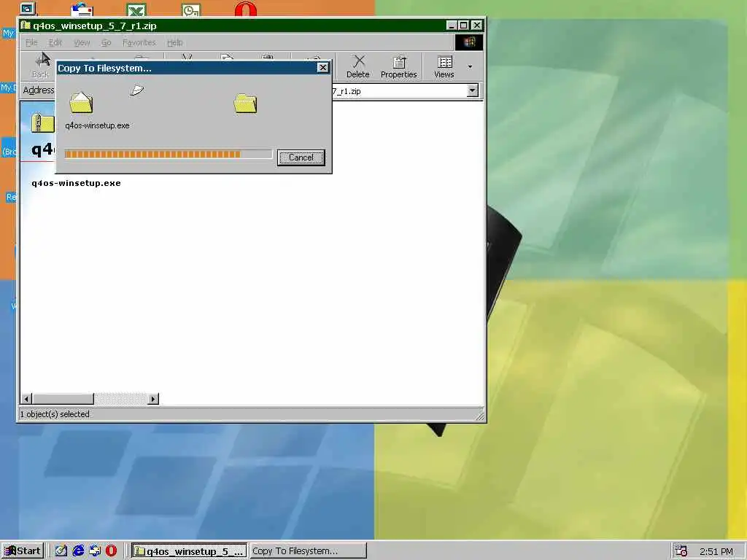Open the View menu
Screen dimensions: 747x560
tap(82, 42)
